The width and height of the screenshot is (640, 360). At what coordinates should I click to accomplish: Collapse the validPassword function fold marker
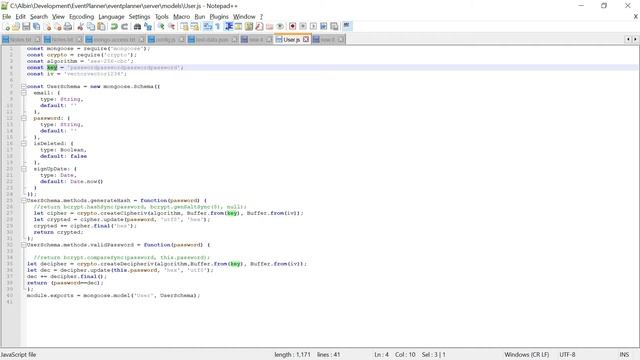click(x=24, y=245)
